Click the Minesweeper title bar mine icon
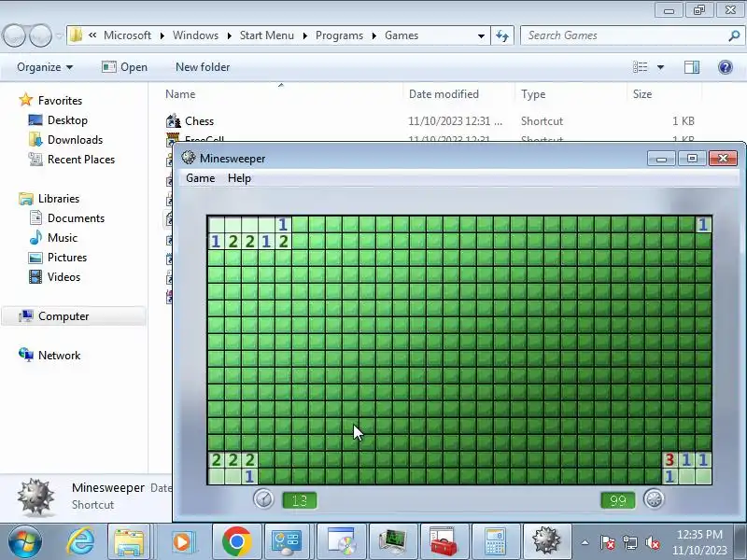 (x=189, y=158)
